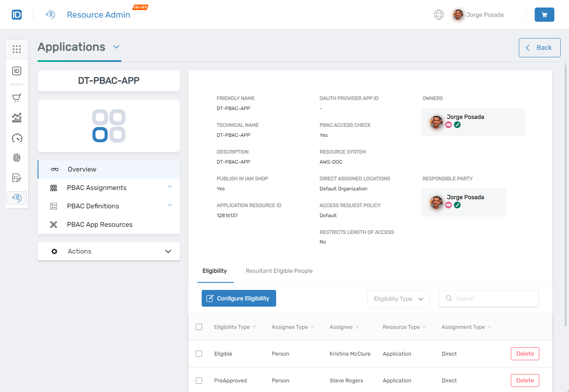The width and height of the screenshot is (569, 392).
Task: Click the Configure Eligibility button
Action: click(x=238, y=298)
